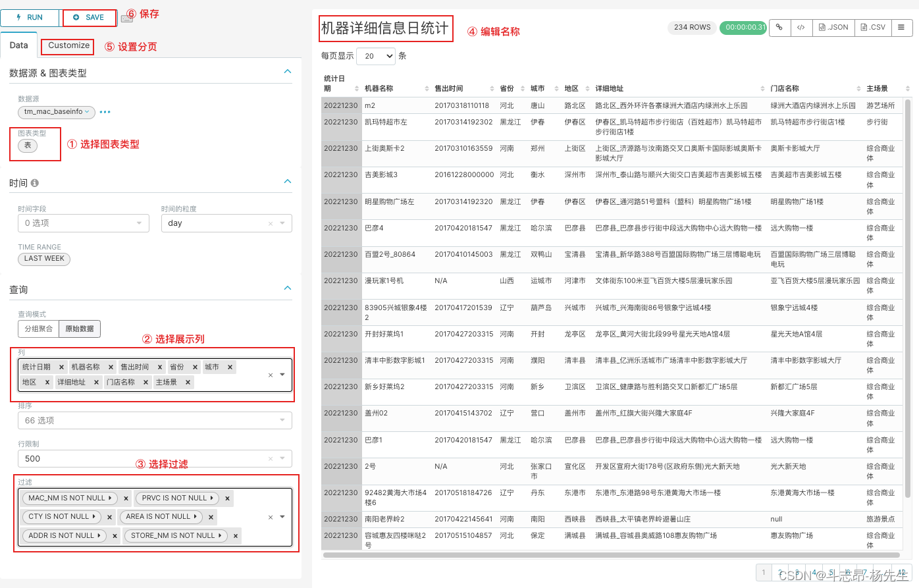Click the 234 ROWS badge
This screenshot has height=588, width=919.
pyautogui.click(x=693, y=28)
